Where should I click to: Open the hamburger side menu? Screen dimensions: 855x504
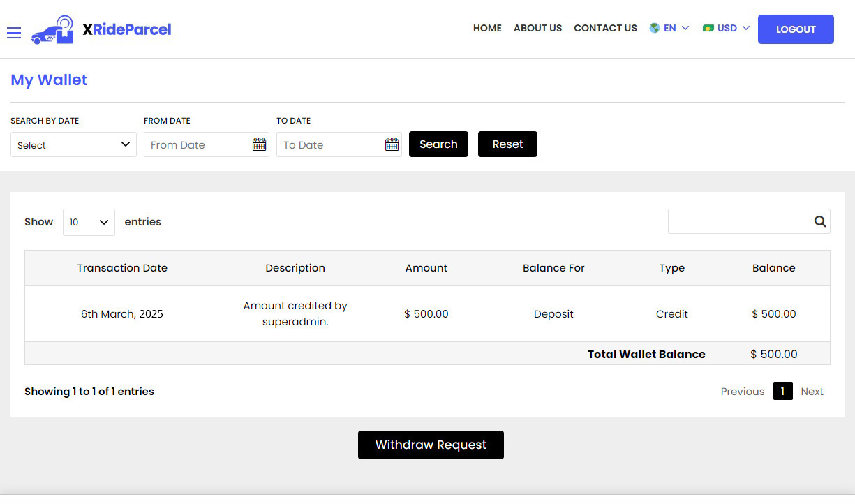click(x=14, y=33)
